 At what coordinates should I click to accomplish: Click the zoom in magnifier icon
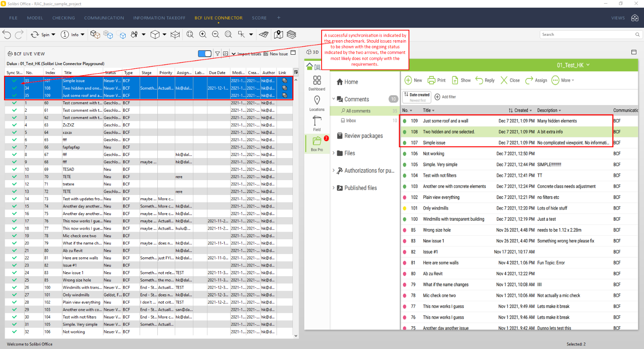pyautogui.click(x=203, y=35)
